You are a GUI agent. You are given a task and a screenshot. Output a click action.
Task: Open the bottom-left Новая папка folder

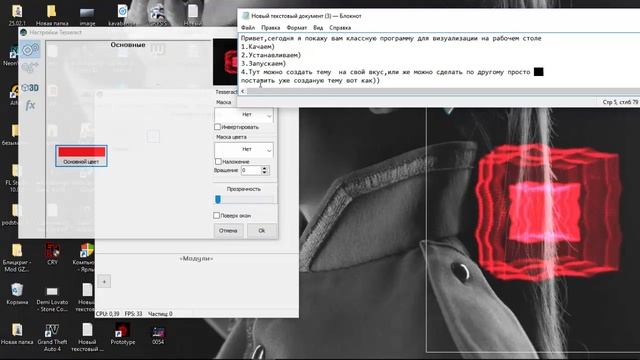[17, 334]
